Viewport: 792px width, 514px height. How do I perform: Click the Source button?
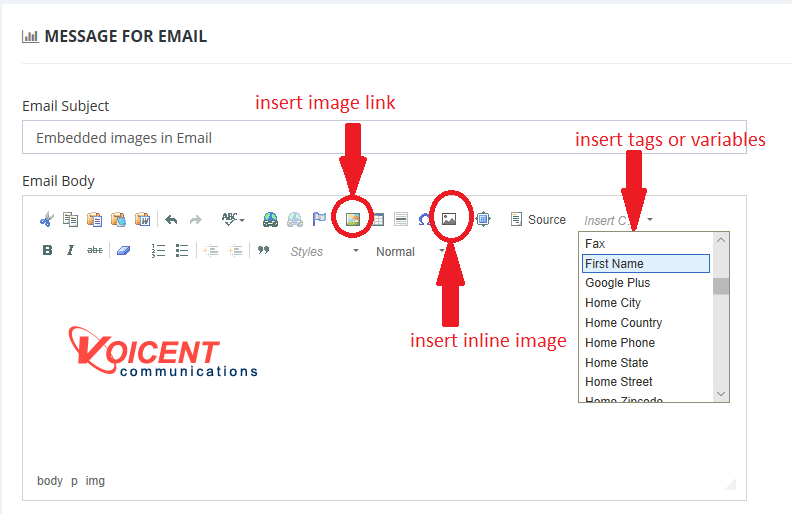tap(538, 220)
